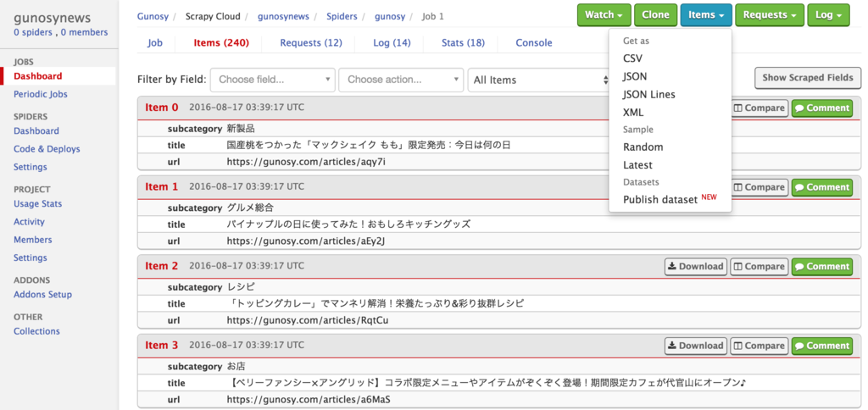
Task: Open Spiders Dashboard in sidebar
Action: 36,131
